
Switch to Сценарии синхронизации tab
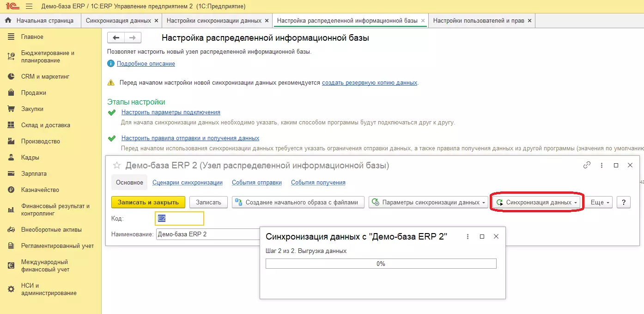tap(188, 182)
